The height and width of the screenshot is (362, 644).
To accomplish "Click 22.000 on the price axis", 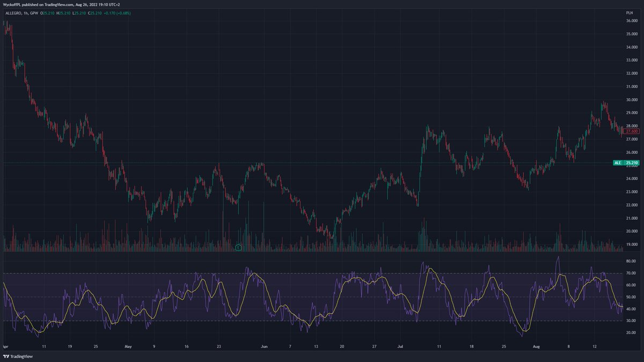I will click(x=631, y=205).
